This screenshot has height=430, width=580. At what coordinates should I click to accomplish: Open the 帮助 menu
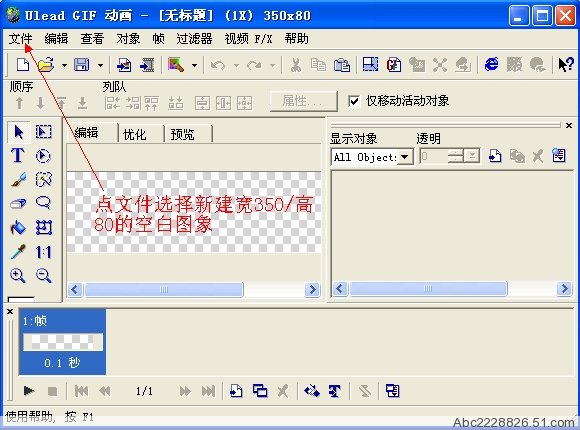tap(296, 38)
